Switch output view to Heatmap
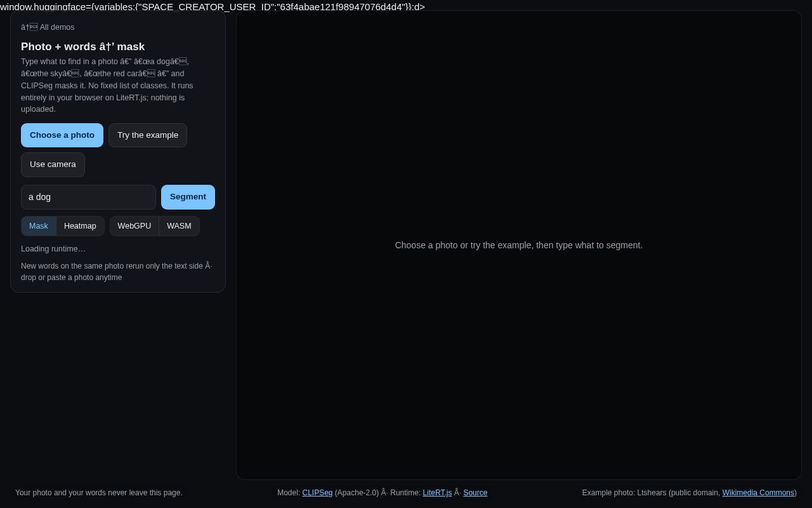 click(80, 226)
